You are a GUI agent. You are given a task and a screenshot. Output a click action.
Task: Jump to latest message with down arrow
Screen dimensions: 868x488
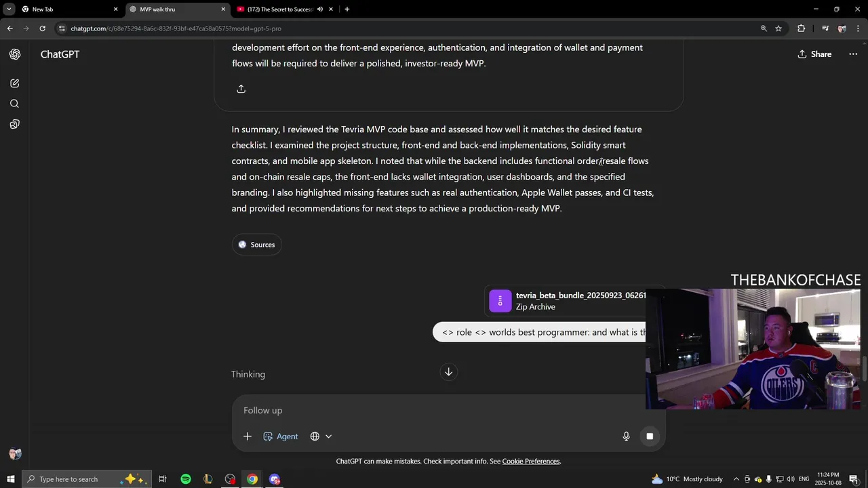point(448,372)
